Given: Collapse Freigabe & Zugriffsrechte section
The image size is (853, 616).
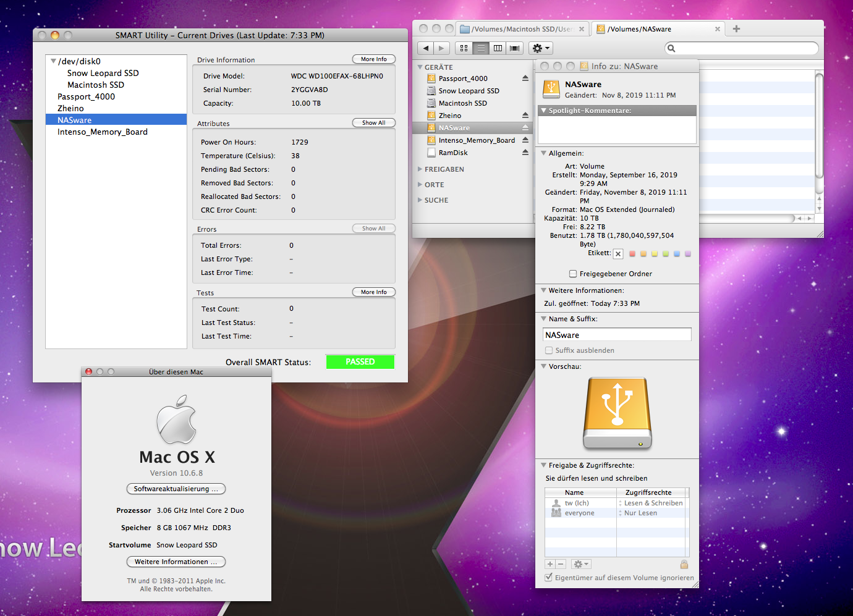Looking at the screenshot, I should 543,465.
